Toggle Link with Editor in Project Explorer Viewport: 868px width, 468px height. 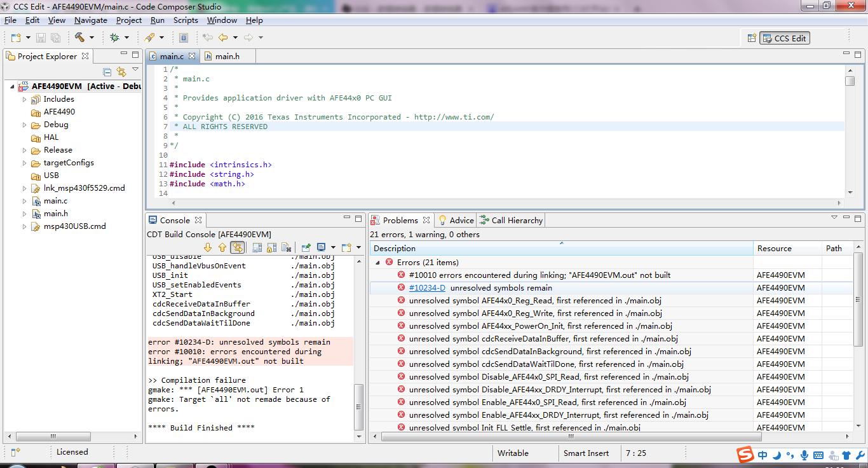point(121,72)
